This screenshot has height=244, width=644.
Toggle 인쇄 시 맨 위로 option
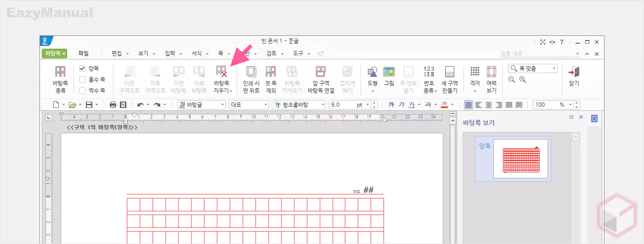coord(251,79)
